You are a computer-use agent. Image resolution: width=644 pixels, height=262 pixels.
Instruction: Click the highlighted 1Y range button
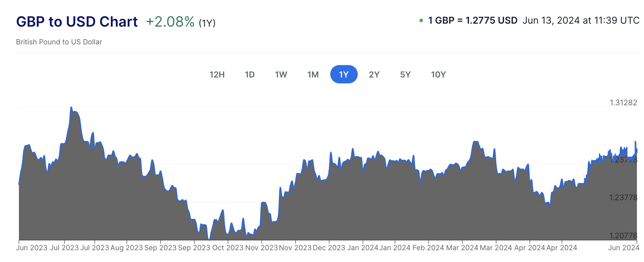pyautogui.click(x=344, y=75)
